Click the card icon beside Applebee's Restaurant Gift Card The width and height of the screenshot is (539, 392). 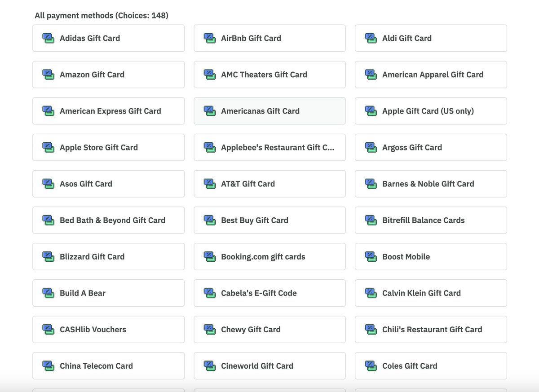point(209,147)
